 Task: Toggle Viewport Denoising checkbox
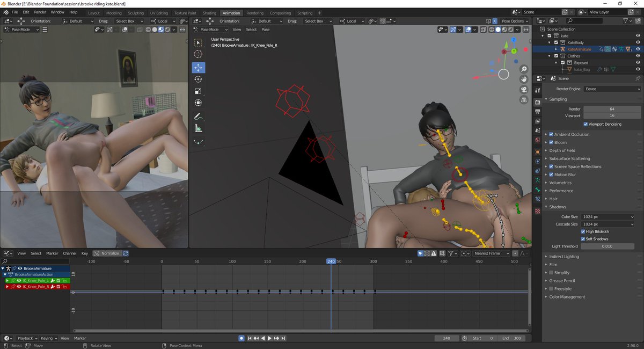tap(586, 124)
